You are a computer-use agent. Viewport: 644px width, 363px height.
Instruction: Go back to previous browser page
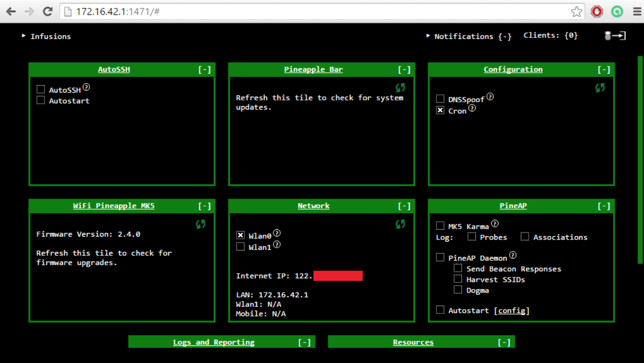(11, 12)
